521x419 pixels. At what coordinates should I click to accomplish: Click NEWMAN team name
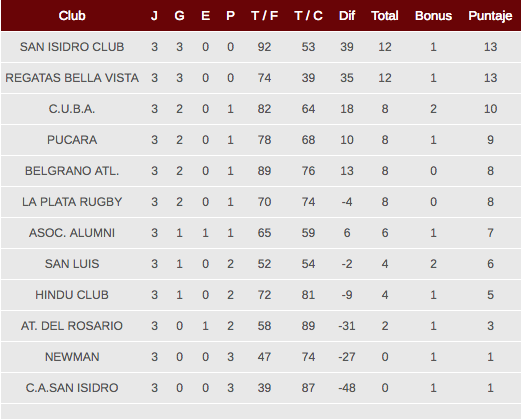click(72, 357)
